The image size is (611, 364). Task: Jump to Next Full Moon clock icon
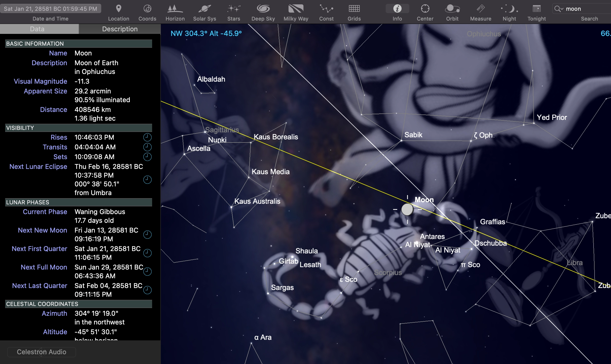(x=147, y=272)
